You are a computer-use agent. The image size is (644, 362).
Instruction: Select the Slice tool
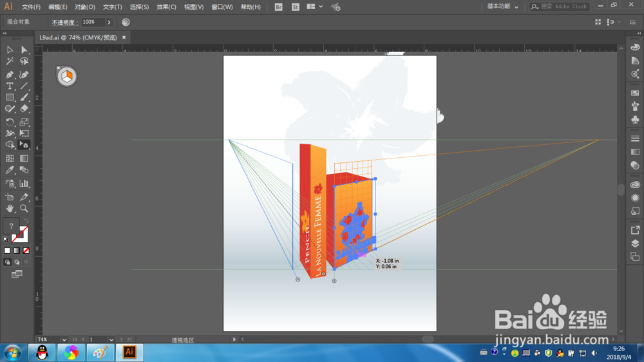[x=24, y=197]
